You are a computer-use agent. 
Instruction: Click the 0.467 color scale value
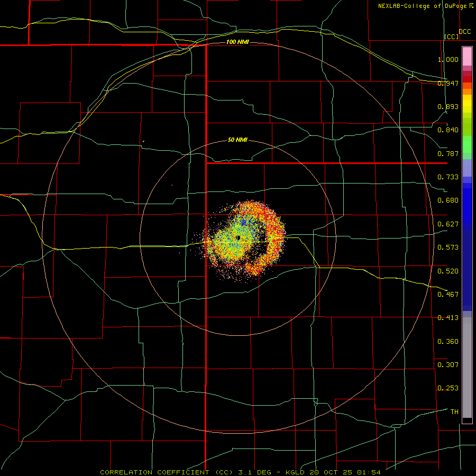pos(448,295)
